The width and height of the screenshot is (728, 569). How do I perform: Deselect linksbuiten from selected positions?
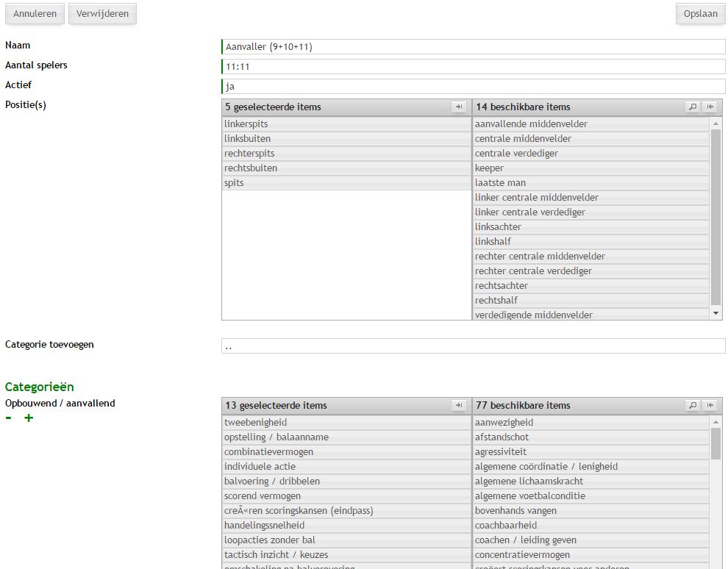click(x=248, y=139)
